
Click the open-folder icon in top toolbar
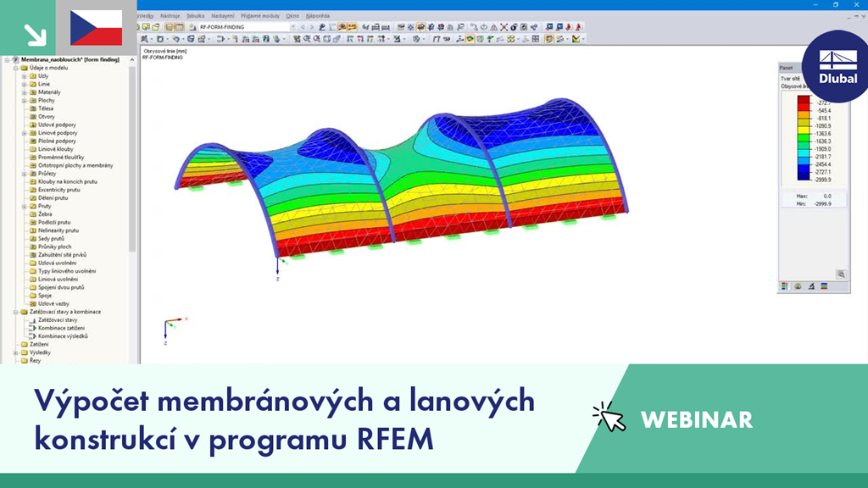[156, 26]
